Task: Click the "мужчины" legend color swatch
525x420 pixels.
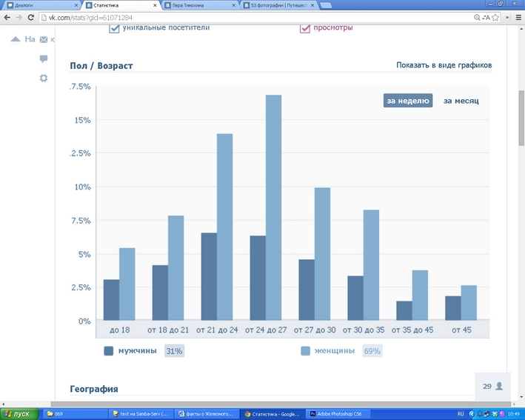Action: [109, 351]
